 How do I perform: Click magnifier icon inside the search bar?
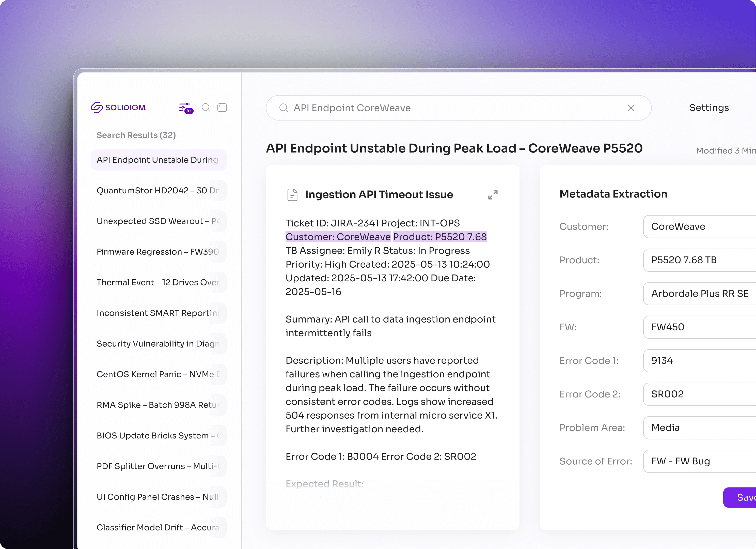tap(284, 108)
